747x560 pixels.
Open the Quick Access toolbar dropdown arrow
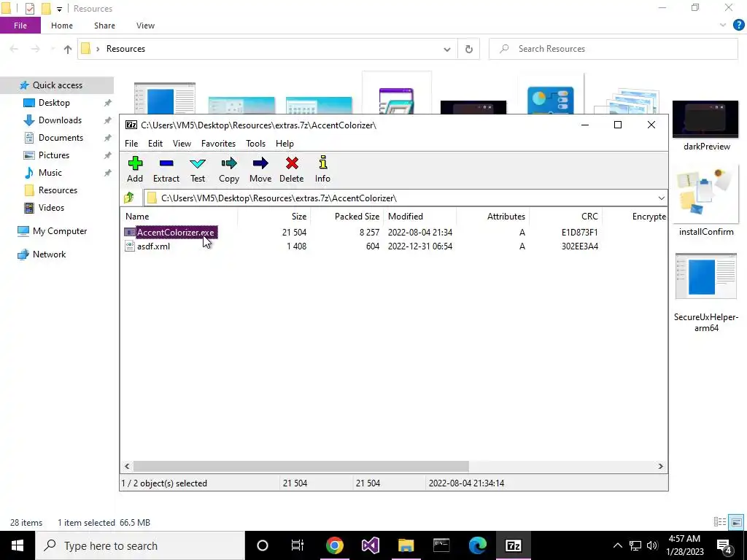coord(59,9)
